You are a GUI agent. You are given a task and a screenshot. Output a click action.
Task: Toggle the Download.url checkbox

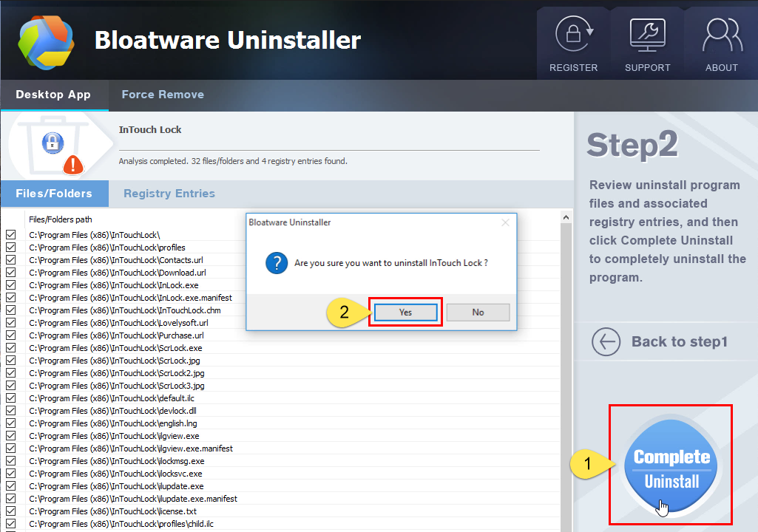10,273
